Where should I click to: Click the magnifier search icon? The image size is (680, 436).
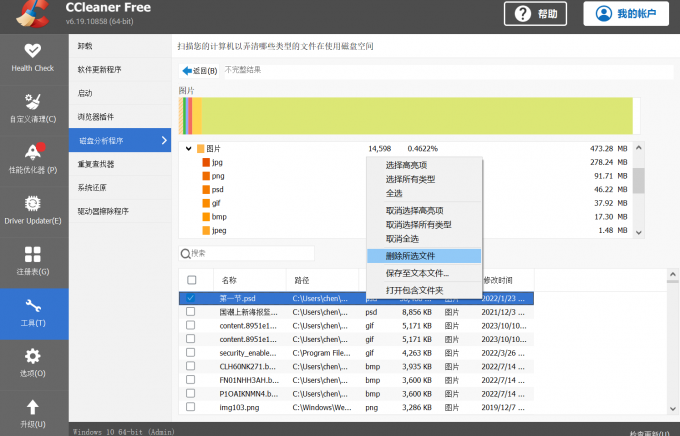pyautogui.click(x=185, y=253)
